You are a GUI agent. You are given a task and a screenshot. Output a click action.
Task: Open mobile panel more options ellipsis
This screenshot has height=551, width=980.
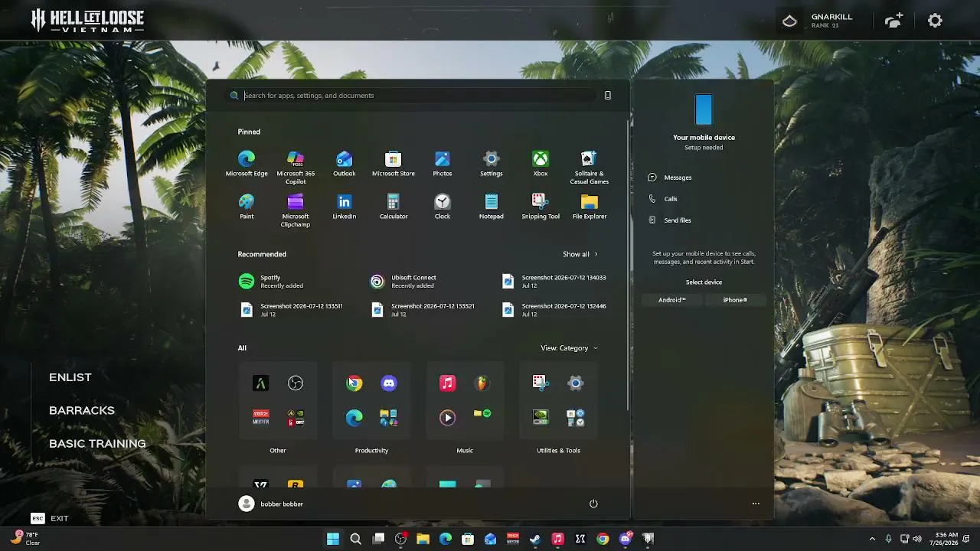[x=756, y=504]
